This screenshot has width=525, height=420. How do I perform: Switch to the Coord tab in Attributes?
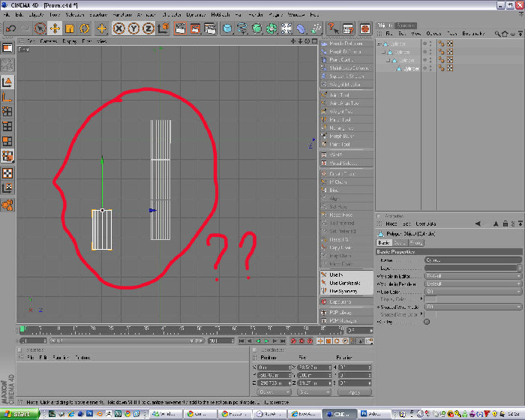pyautogui.click(x=400, y=243)
